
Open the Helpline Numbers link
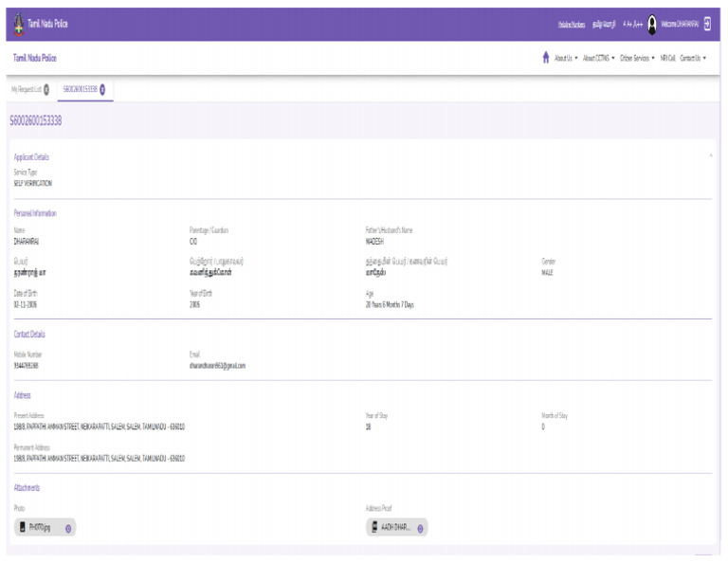tap(572, 24)
